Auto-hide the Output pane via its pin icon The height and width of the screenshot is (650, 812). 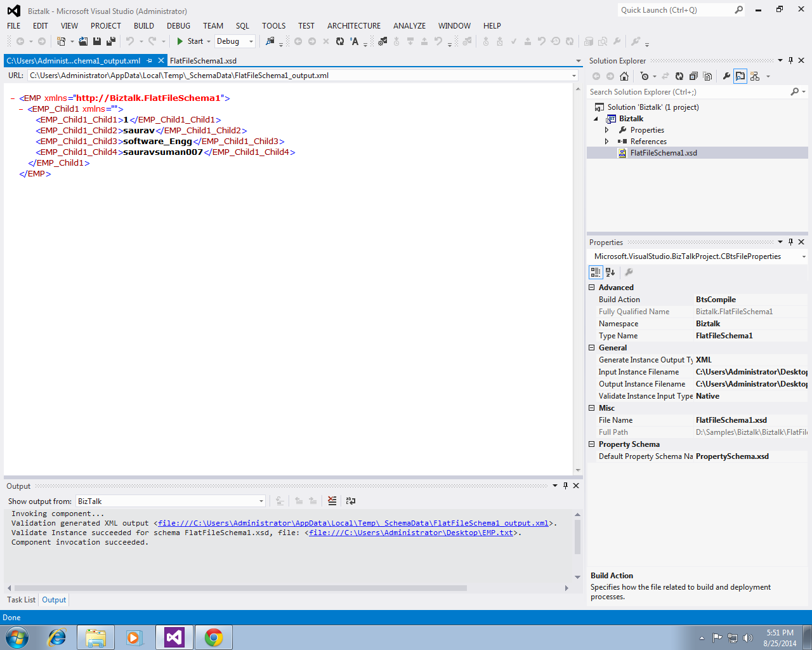click(565, 486)
